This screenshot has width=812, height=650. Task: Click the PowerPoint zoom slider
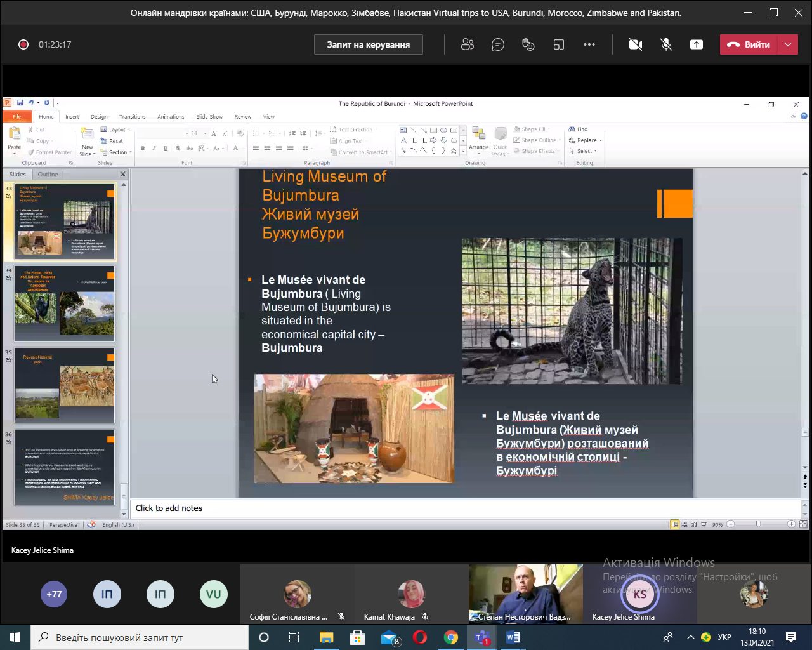click(758, 524)
